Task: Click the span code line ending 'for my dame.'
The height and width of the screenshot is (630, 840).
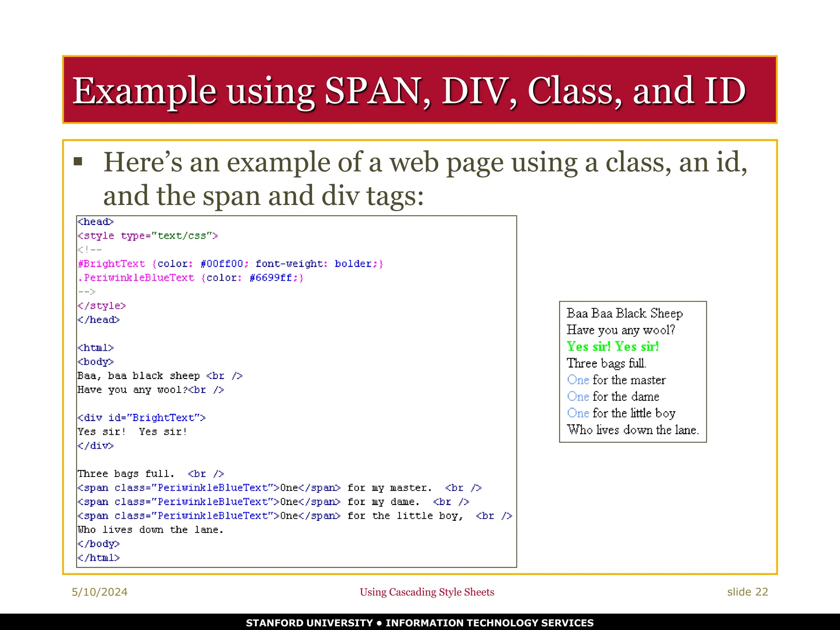Action: [274, 502]
